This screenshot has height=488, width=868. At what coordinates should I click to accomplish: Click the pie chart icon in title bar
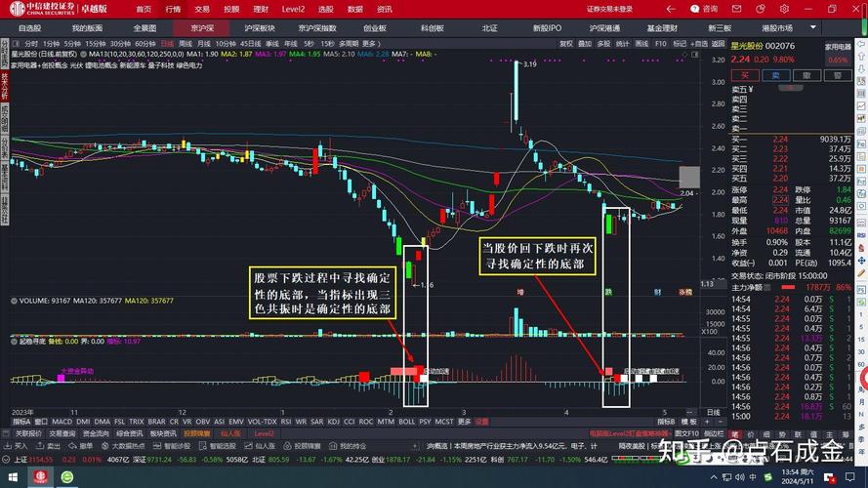click(760, 9)
